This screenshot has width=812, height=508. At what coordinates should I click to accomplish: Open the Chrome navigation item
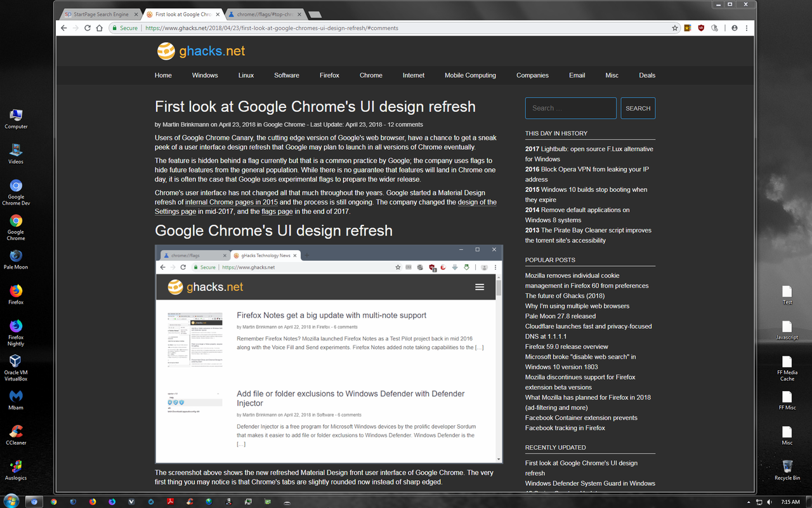(x=371, y=75)
